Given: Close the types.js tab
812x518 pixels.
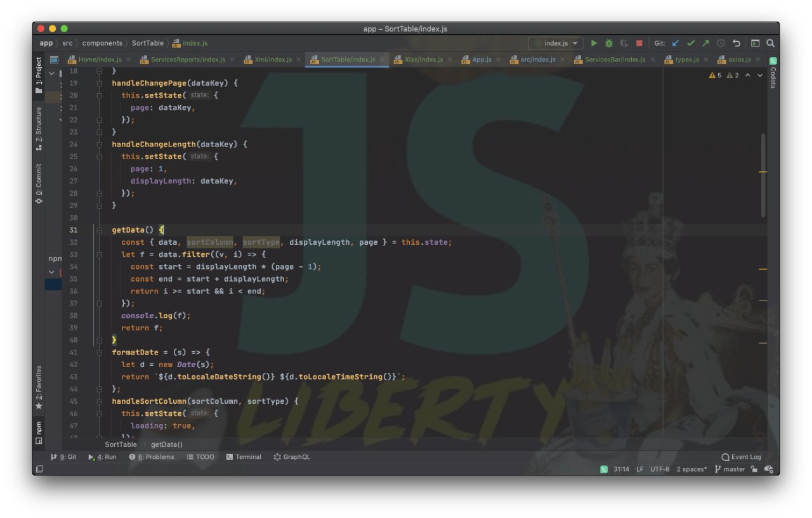Looking at the screenshot, I should 707,60.
